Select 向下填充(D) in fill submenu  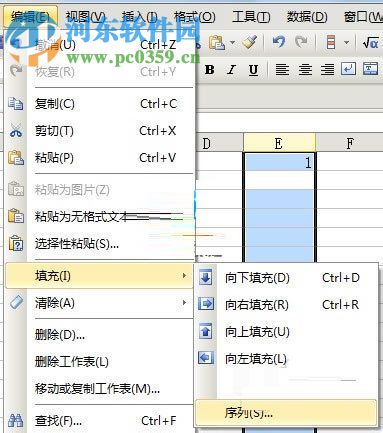[x=287, y=278]
